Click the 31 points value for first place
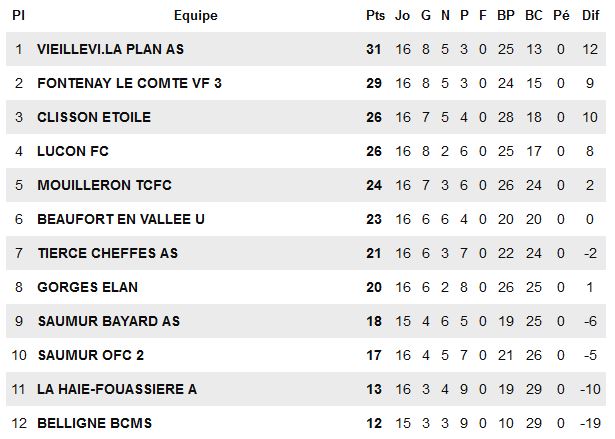615x439 pixels. [x=375, y=49]
